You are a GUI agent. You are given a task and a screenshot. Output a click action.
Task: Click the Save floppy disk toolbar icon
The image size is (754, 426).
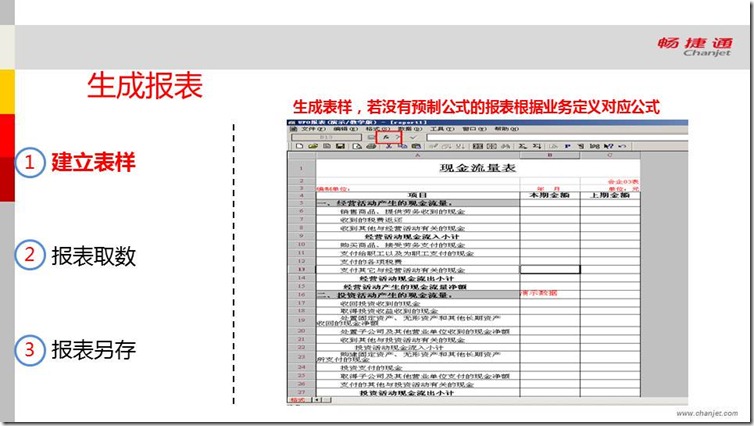point(340,146)
